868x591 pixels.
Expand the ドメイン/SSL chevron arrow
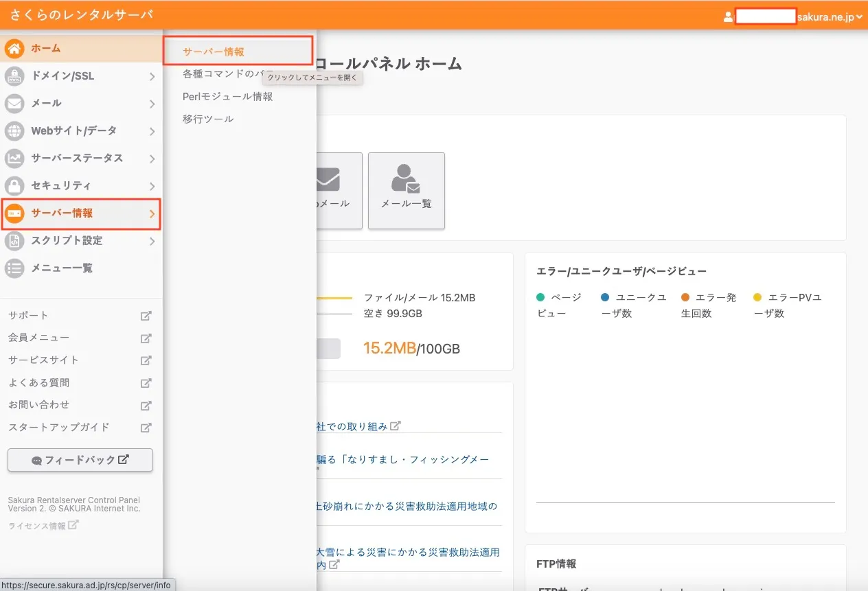[x=152, y=76]
